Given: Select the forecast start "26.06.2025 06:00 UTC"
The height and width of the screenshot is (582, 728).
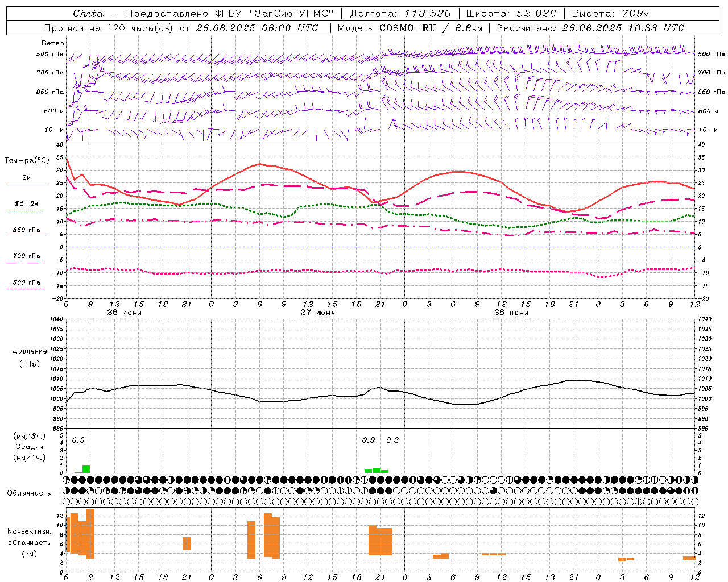Looking at the screenshot, I should pyautogui.click(x=257, y=28).
